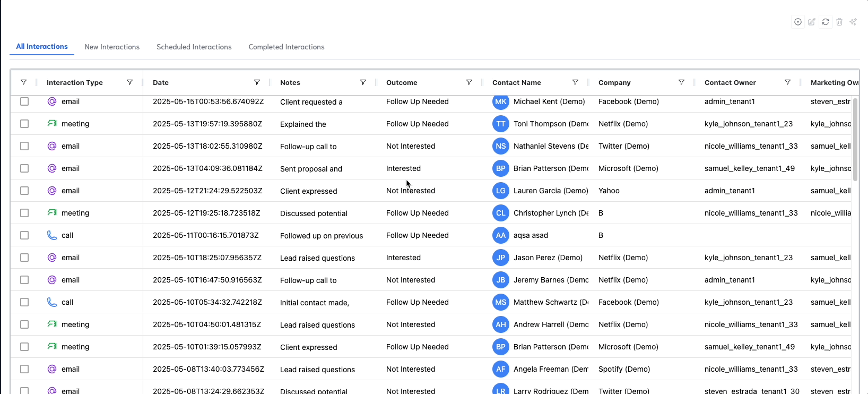This screenshot has width=868, height=394.
Task: Click the Interaction Type column header
Action: tap(75, 82)
